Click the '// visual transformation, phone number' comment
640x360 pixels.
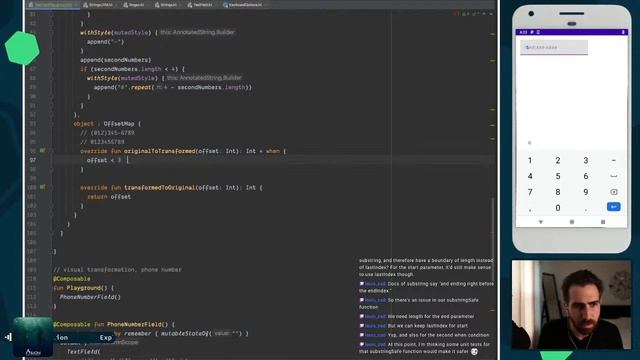click(117, 270)
